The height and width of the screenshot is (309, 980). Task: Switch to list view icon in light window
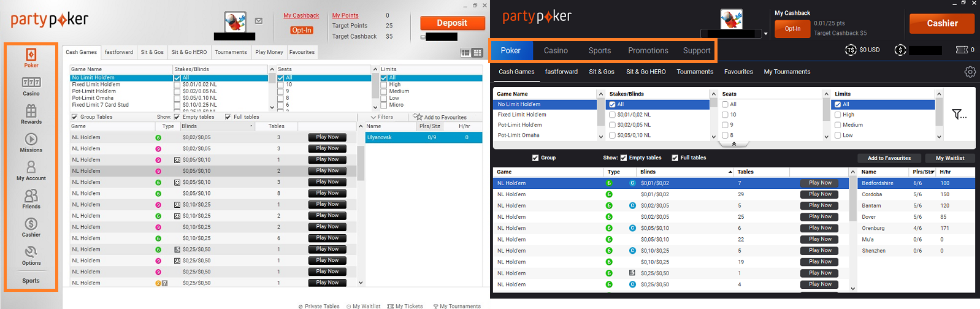point(477,53)
